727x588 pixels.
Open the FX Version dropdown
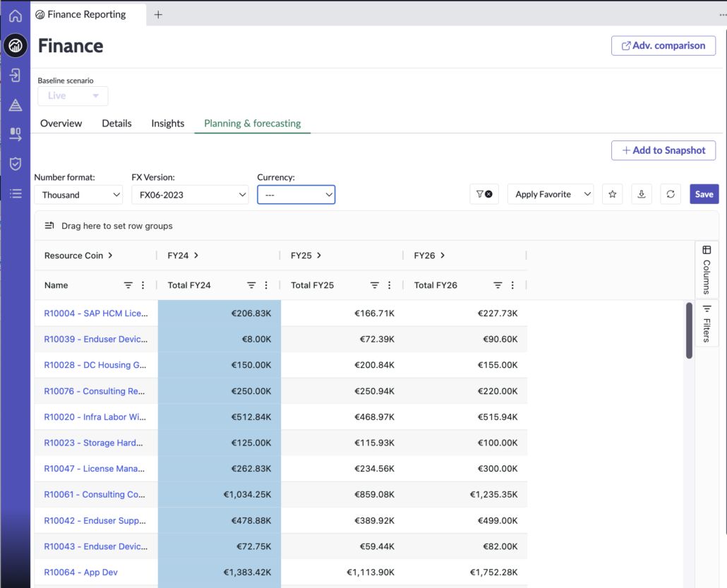(190, 195)
